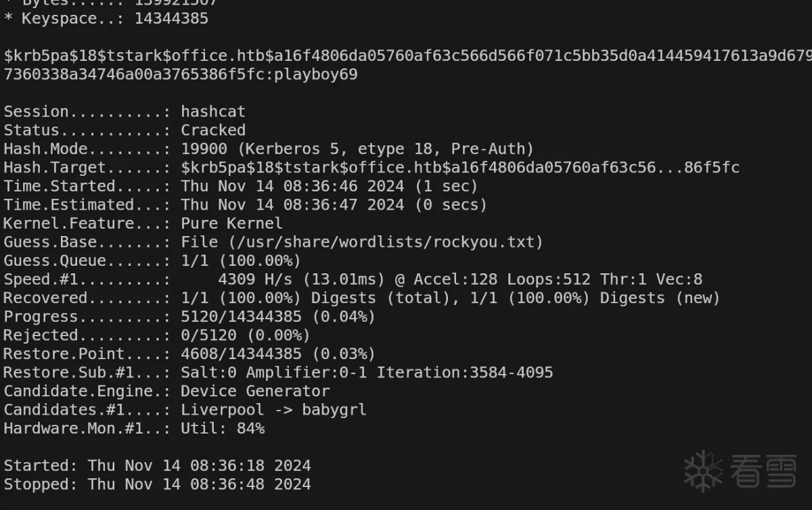Click the Hardware.Mon Util 84% value
The image size is (812, 510).
pyautogui.click(x=222, y=428)
